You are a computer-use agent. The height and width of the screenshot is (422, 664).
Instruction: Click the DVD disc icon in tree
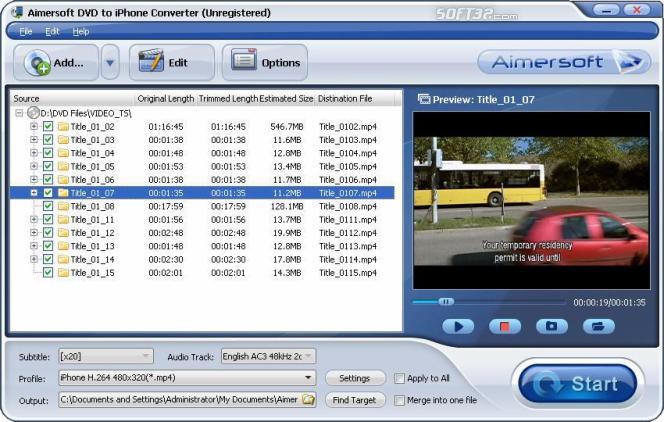33,113
